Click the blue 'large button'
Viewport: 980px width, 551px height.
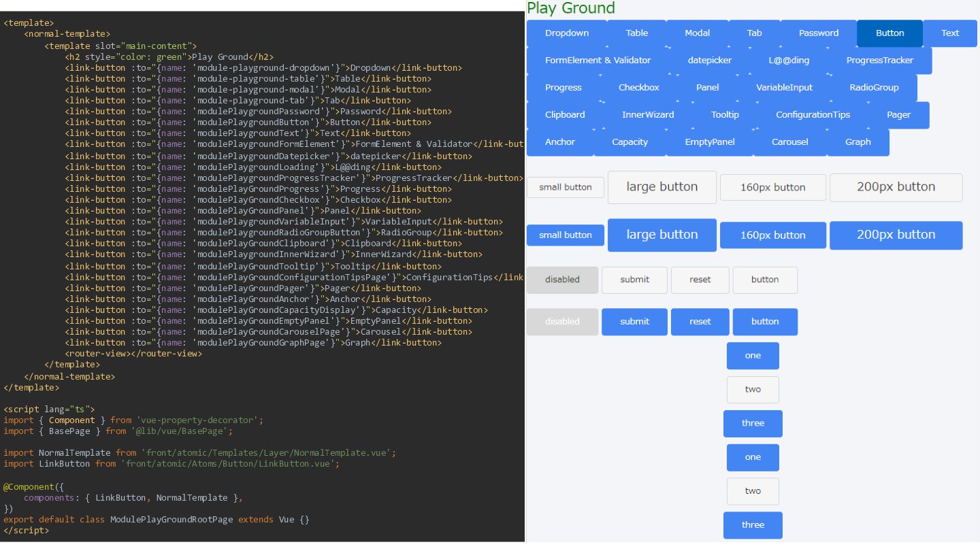click(x=662, y=235)
